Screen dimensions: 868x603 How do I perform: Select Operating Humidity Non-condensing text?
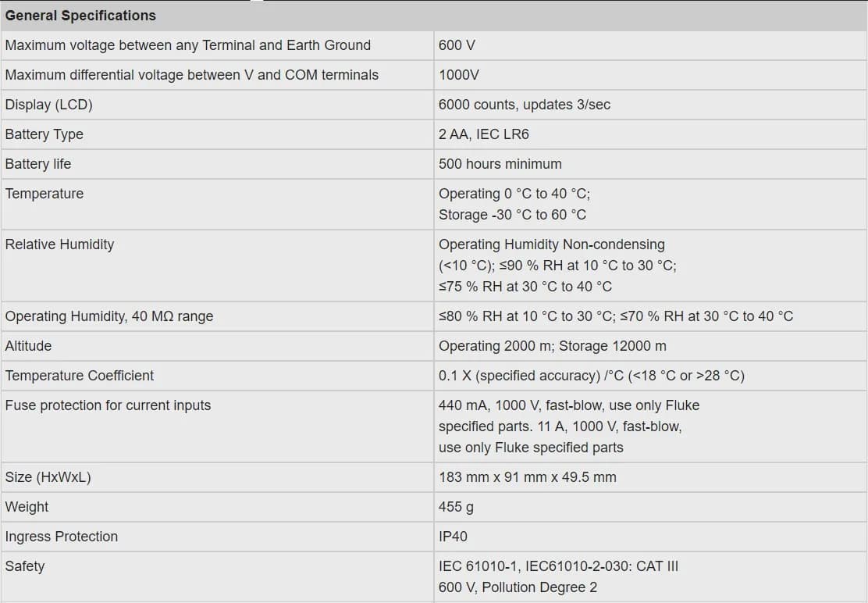[x=551, y=244]
